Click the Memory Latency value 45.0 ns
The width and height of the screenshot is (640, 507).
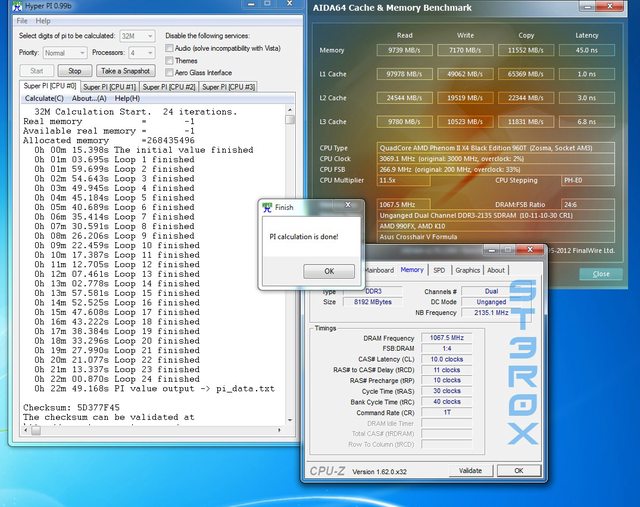[587, 50]
